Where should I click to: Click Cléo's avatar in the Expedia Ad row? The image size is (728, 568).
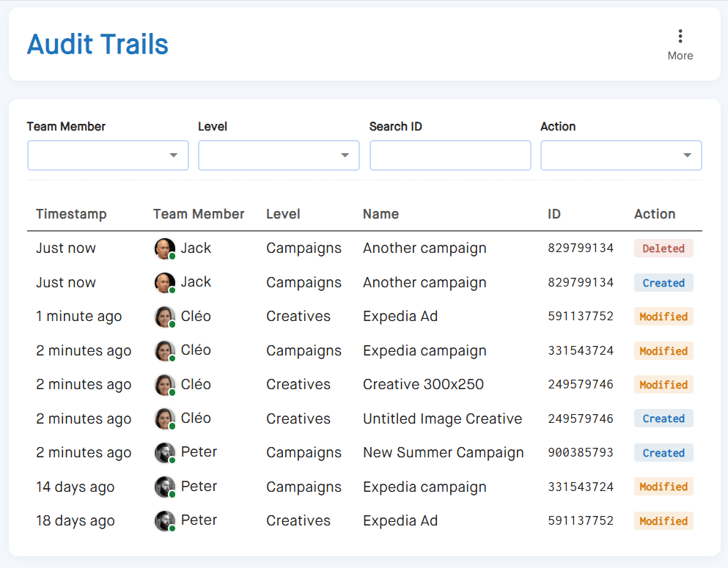(165, 317)
